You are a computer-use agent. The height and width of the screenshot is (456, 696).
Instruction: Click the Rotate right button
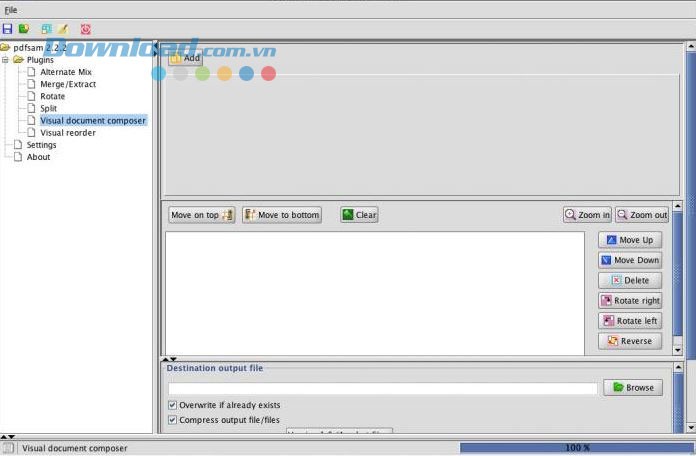630,301
